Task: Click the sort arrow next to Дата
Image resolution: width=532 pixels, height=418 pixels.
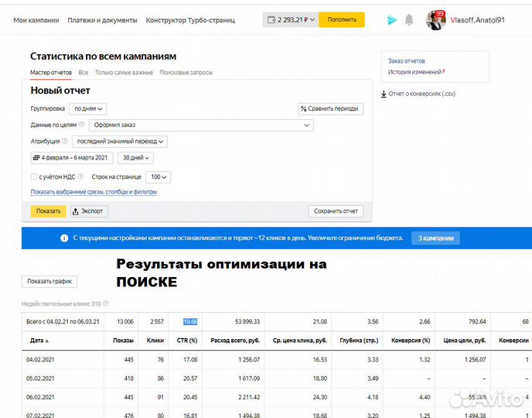Action: (47, 341)
